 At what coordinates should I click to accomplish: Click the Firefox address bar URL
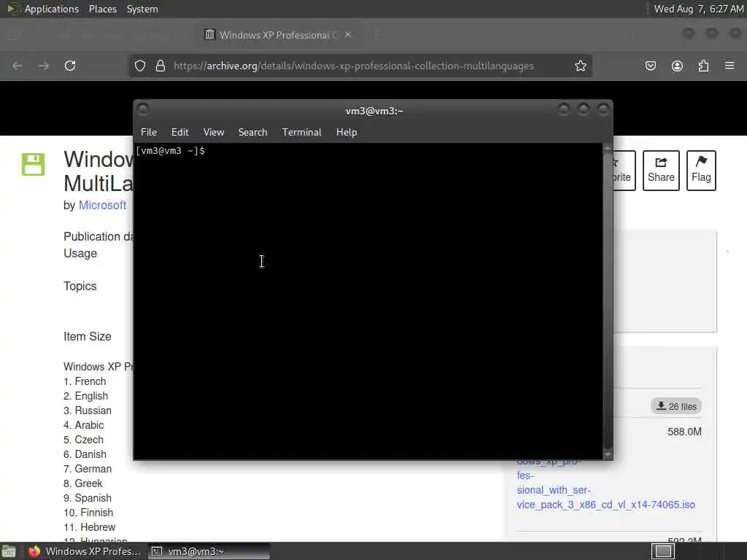[354, 66]
